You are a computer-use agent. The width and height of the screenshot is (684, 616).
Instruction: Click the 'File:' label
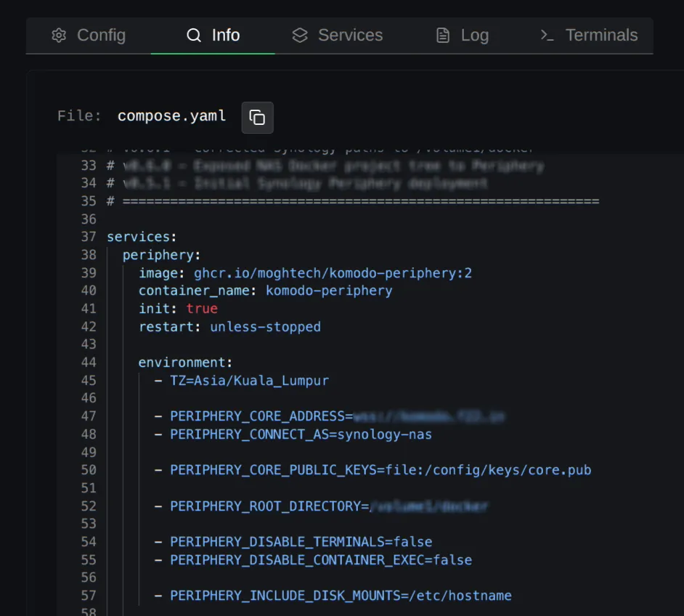[x=79, y=116]
